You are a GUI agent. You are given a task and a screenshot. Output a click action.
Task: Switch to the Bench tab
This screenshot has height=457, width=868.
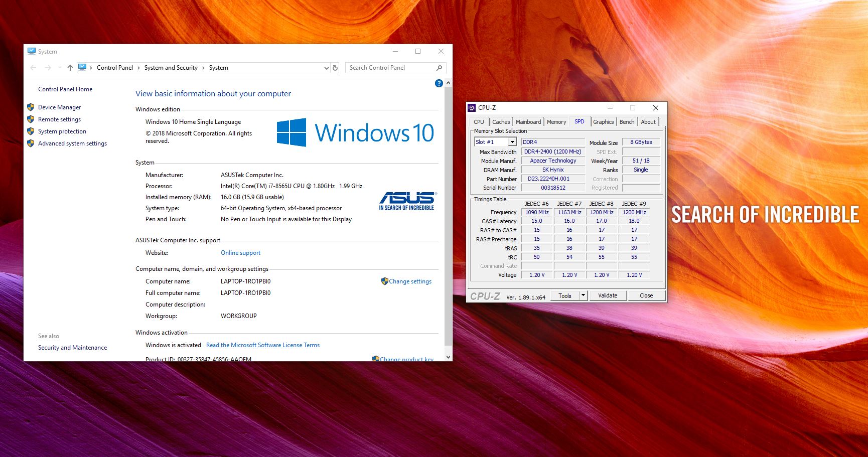coord(627,122)
